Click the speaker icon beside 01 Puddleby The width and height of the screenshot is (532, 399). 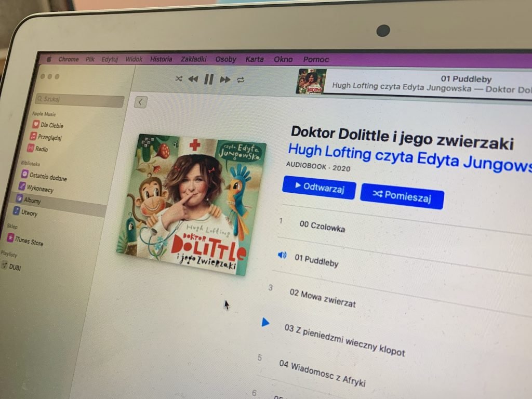click(282, 255)
